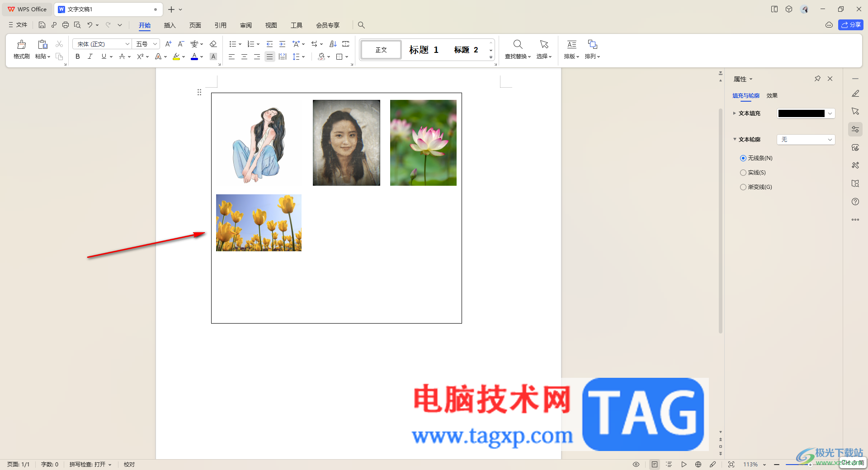Align text to the left
Screen dimensions: 868x470
click(231, 56)
